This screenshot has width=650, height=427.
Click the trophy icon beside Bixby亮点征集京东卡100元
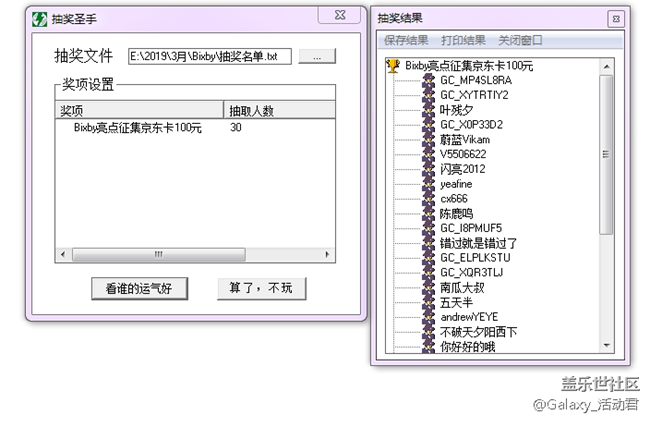click(x=393, y=66)
